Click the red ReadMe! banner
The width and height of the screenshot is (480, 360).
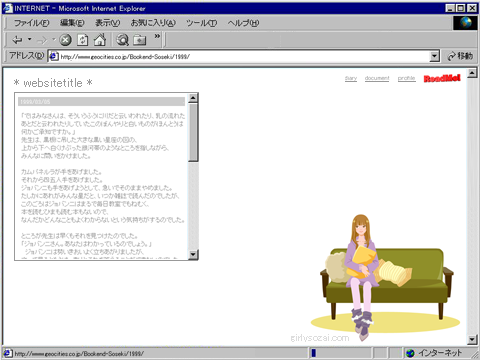pos(442,78)
